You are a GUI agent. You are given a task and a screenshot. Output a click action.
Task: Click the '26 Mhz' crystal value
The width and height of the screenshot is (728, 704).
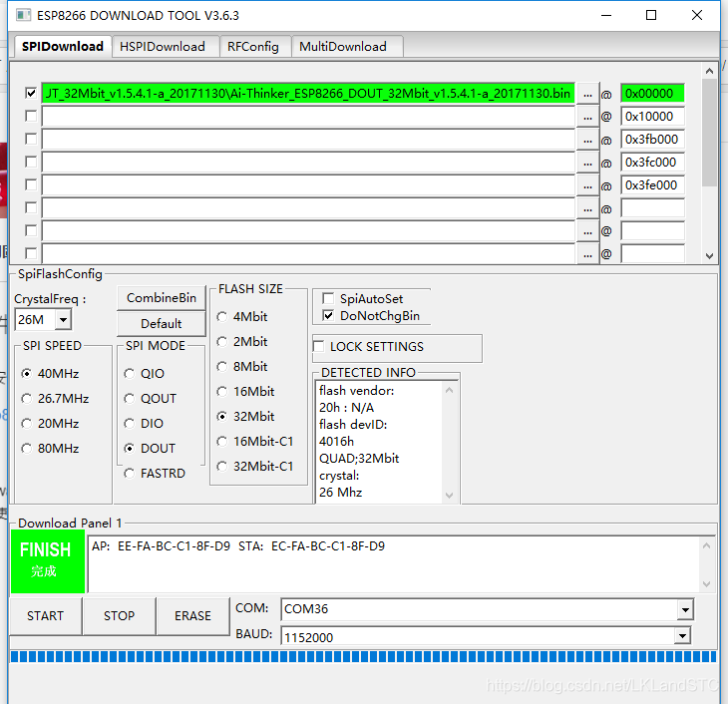[x=340, y=493]
